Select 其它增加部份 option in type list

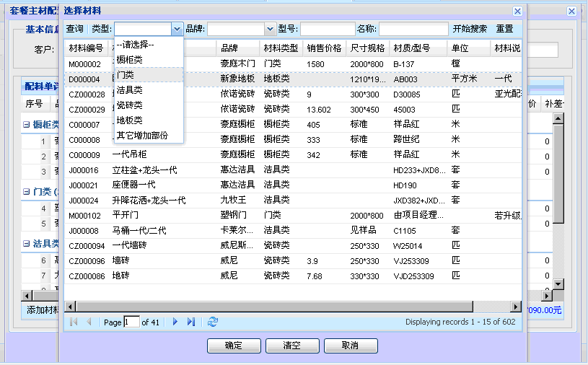(x=142, y=136)
